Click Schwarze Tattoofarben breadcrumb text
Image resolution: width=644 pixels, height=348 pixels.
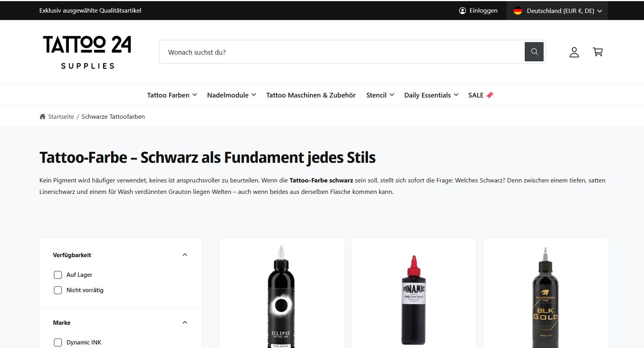(x=113, y=116)
